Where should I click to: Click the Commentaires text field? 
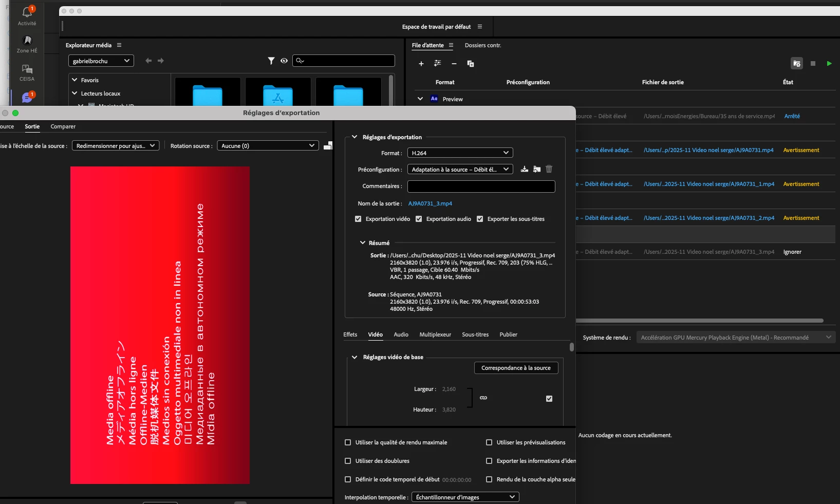coord(481,186)
